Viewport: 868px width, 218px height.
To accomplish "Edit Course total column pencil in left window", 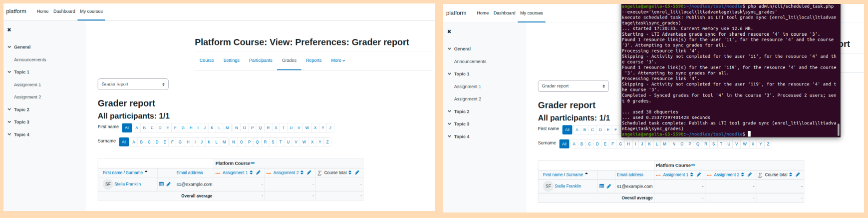I will click(x=357, y=172).
